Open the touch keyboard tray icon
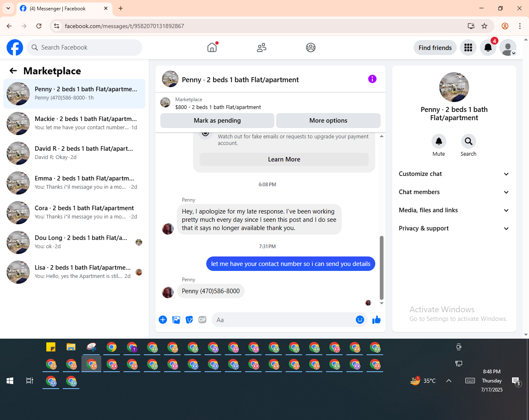The height and width of the screenshot is (420, 529). coord(470,381)
